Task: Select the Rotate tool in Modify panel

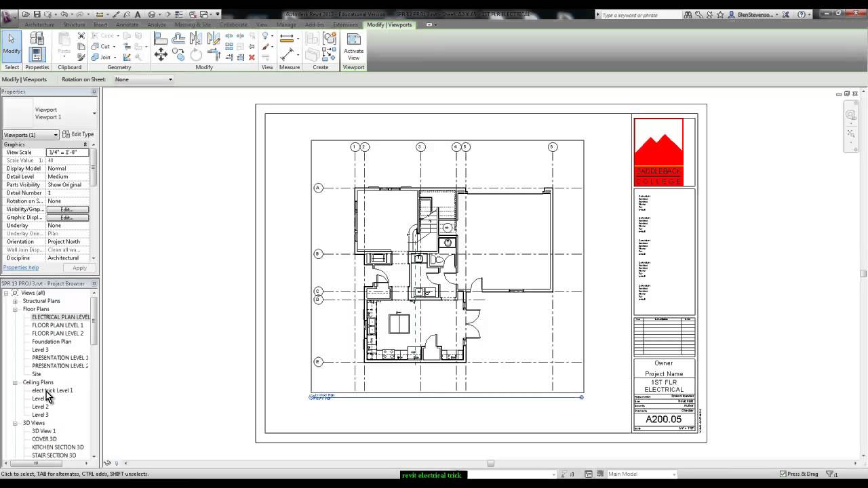Action: coord(196,55)
